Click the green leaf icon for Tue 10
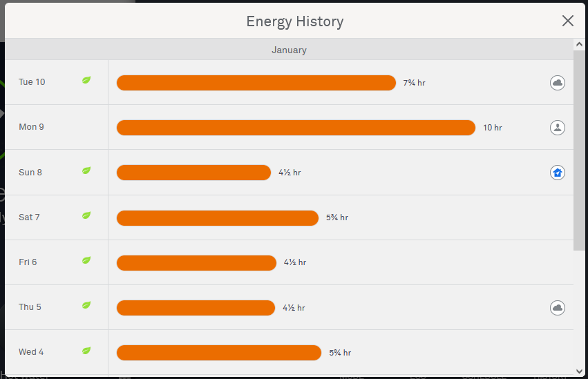 point(86,81)
